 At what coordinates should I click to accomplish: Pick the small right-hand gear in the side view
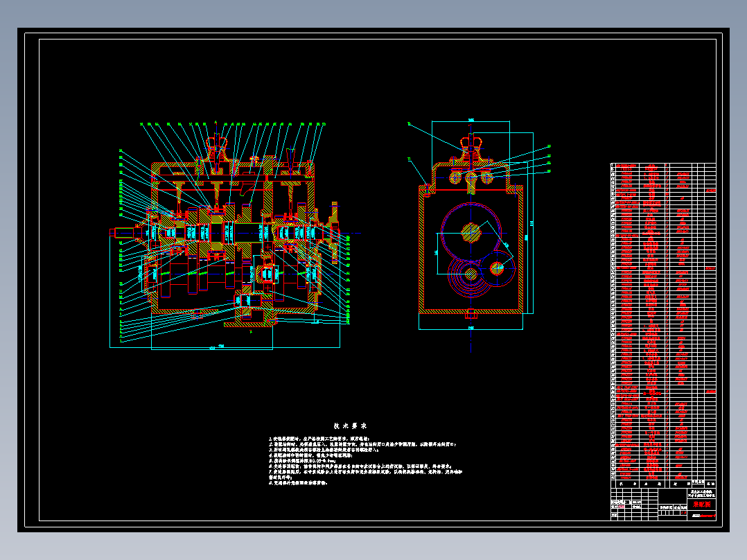pos(498,268)
